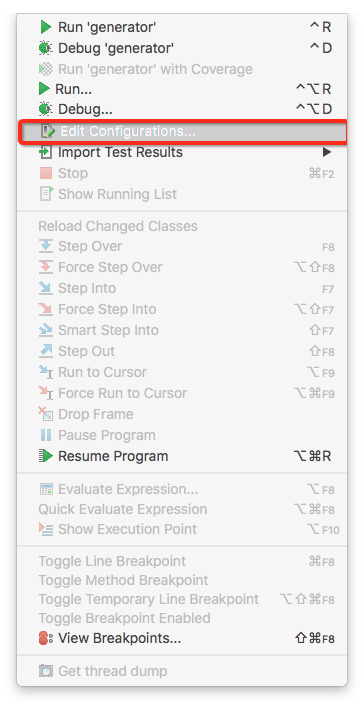Click the Get thread dump camera icon
364x707 pixels.
coord(46,671)
